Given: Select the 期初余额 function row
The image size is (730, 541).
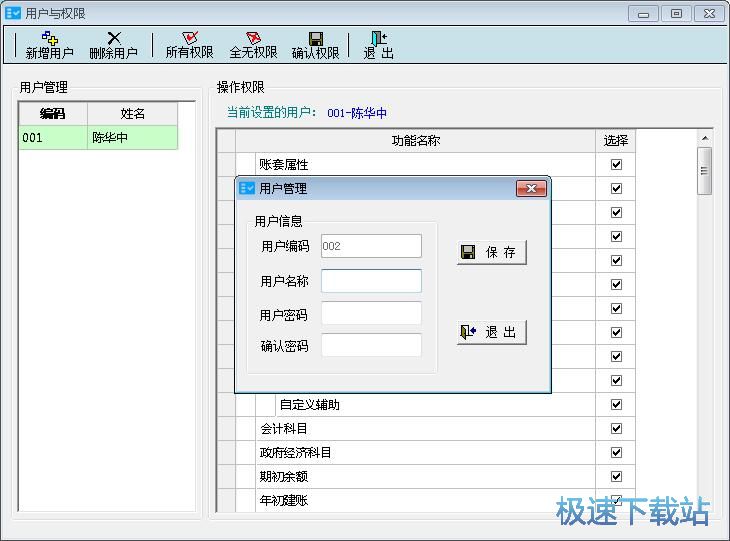Looking at the screenshot, I should click(426, 476).
